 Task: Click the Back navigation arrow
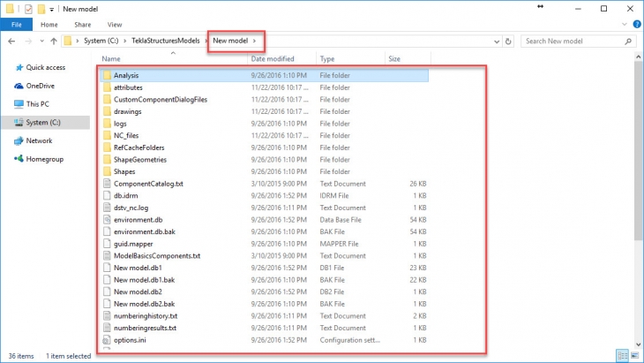11,41
